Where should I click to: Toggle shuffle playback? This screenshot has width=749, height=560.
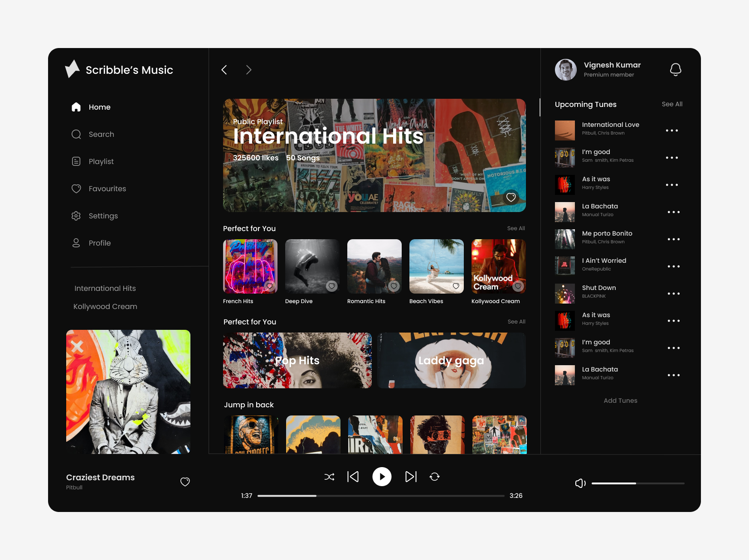point(330,477)
